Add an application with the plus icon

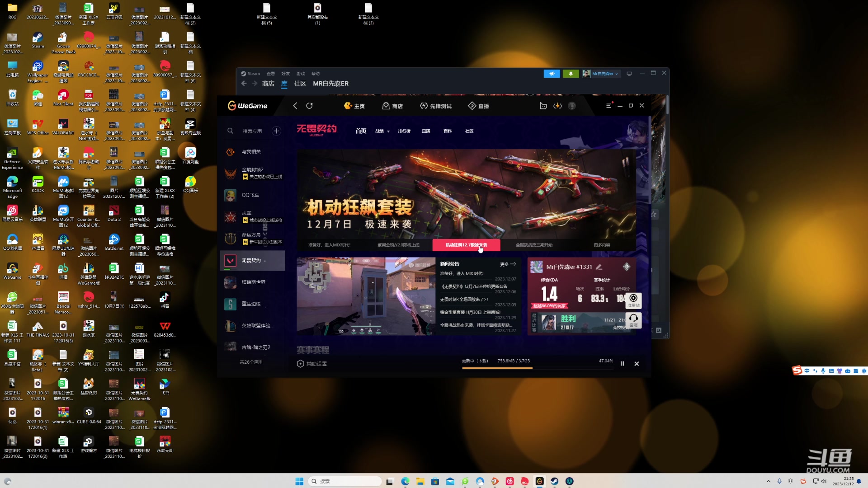click(x=276, y=131)
